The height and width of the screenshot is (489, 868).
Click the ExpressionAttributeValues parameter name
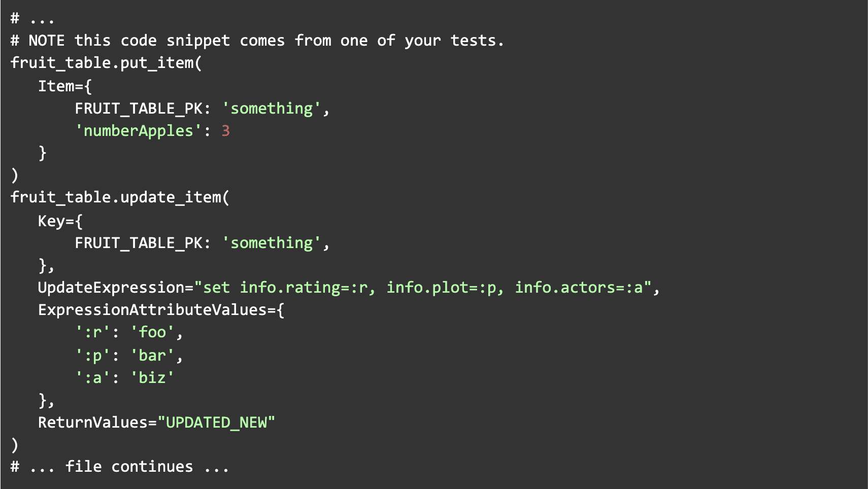tap(152, 310)
